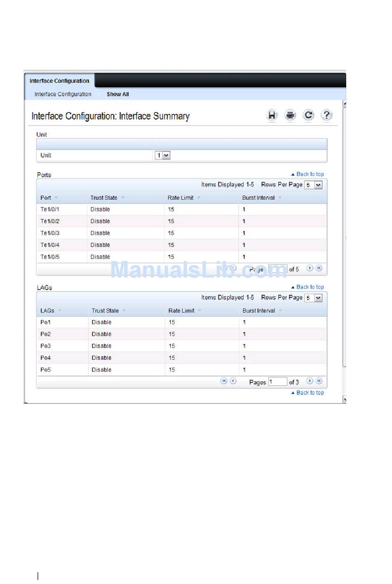
Task: Select the Interface Configuration main tab
Action: pyautogui.click(x=59, y=81)
